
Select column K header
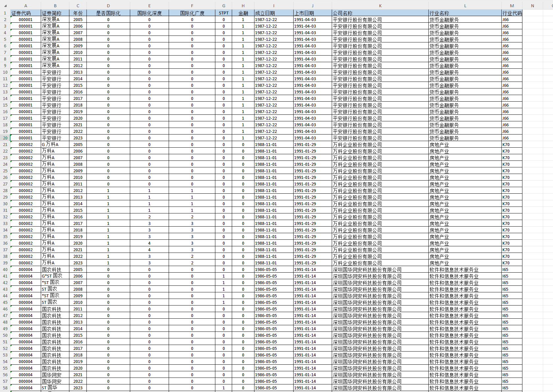pos(380,6)
